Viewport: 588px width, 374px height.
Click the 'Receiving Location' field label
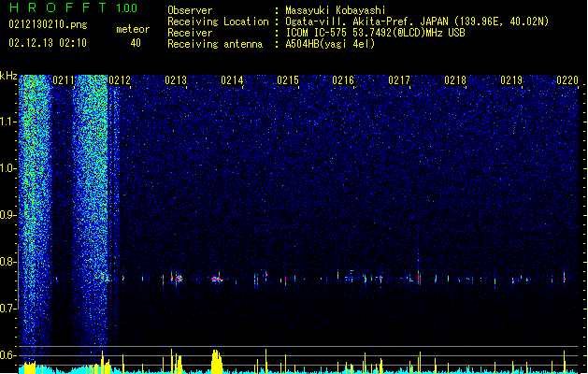[x=218, y=22]
